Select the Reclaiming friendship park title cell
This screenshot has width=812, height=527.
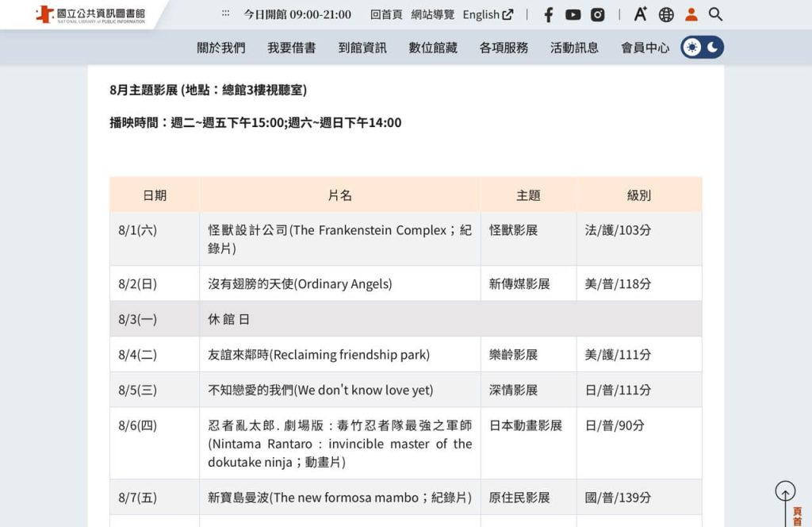(340, 355)
